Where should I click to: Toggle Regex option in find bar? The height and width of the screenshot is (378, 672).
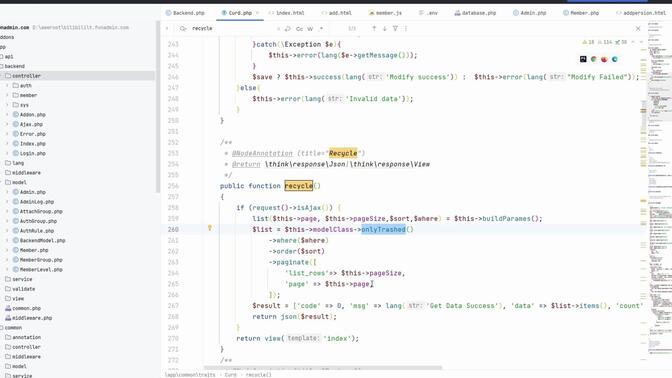321,29
